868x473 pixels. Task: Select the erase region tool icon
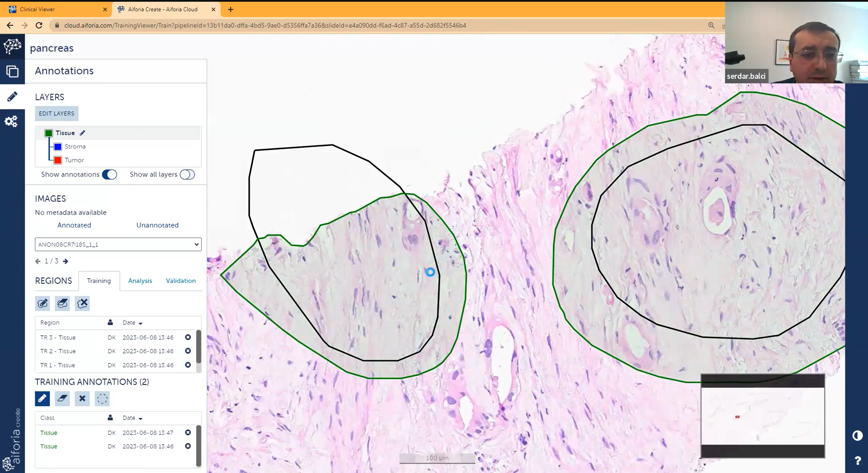tap(62, 303)
